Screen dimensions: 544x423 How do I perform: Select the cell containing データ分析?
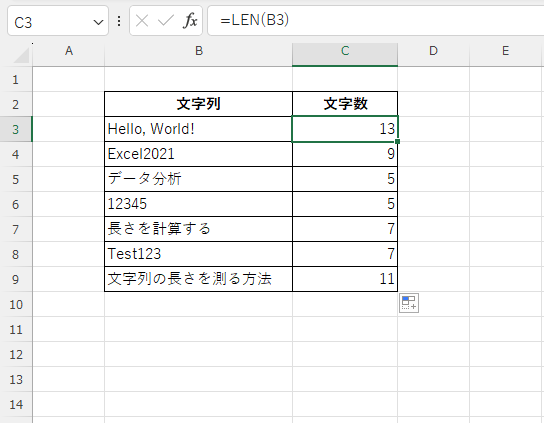point(198,179)
